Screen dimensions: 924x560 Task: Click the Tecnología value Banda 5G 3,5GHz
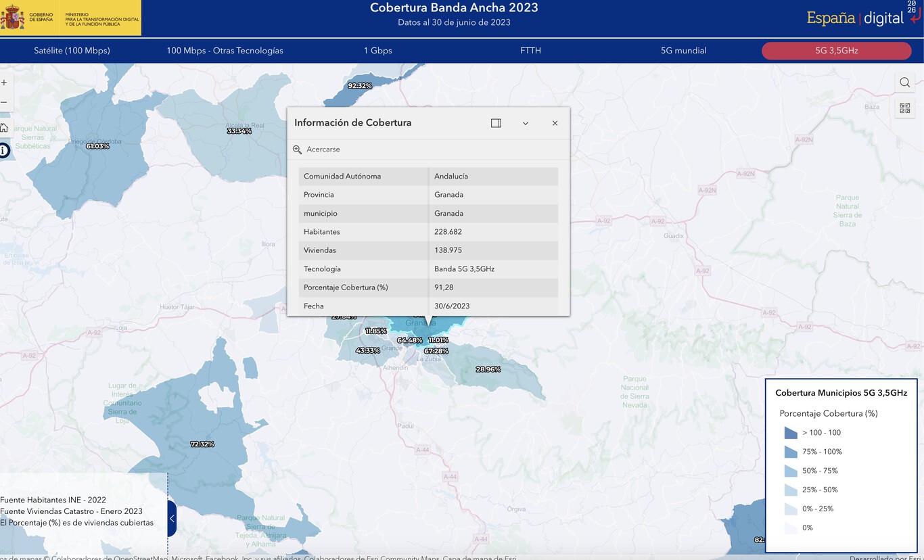point(464,269)
